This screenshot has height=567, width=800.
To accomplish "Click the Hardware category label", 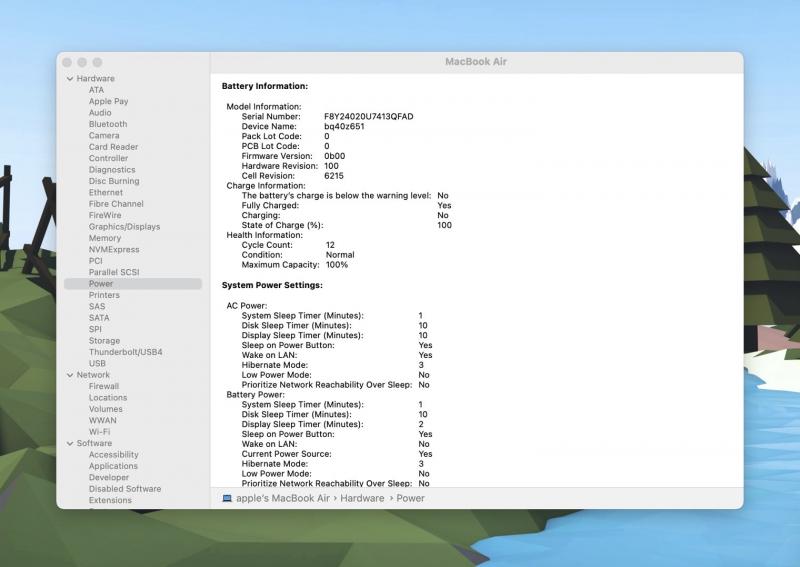I will pos(95,79).
